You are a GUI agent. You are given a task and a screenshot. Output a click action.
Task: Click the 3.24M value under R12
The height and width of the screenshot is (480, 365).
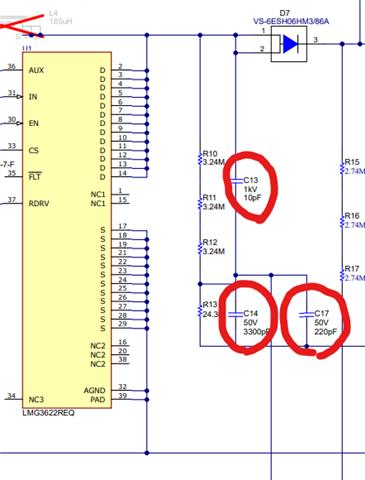214,251
